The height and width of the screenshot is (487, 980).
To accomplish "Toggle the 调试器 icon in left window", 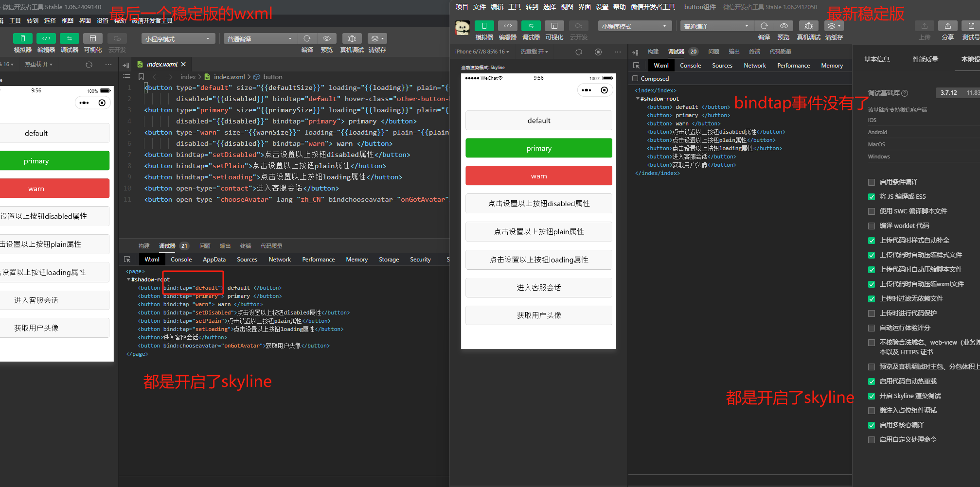I will point(70,38).
